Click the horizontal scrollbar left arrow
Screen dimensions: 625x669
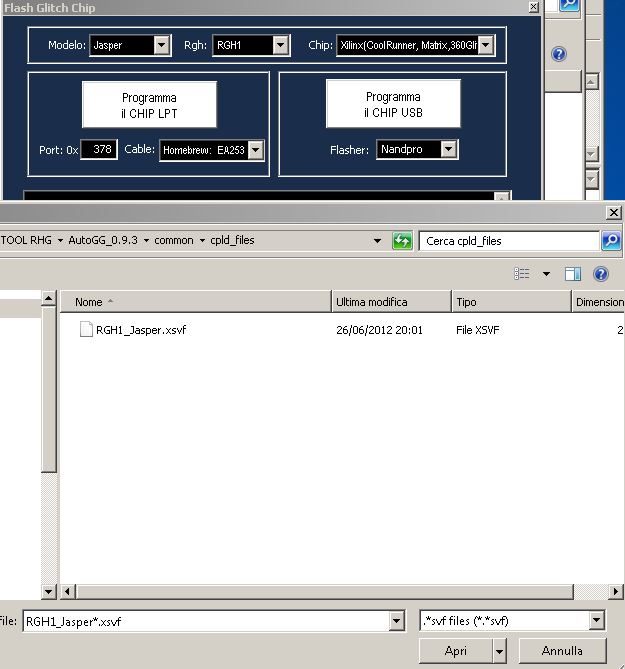(67, 591)
